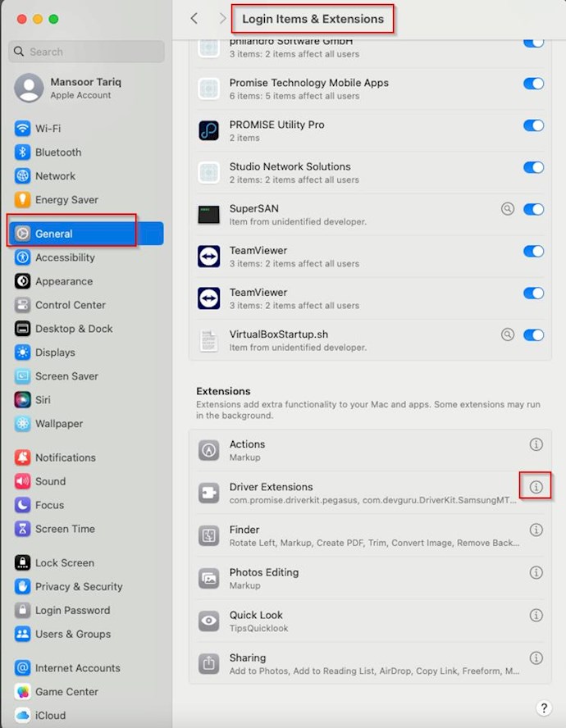Toggle the second TeamViewer switch

533,293
